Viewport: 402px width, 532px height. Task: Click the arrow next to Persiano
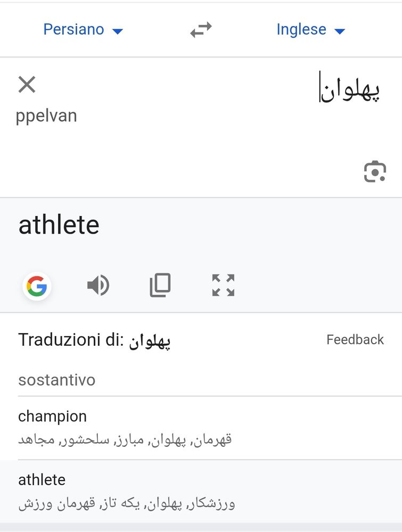[118, 31]
